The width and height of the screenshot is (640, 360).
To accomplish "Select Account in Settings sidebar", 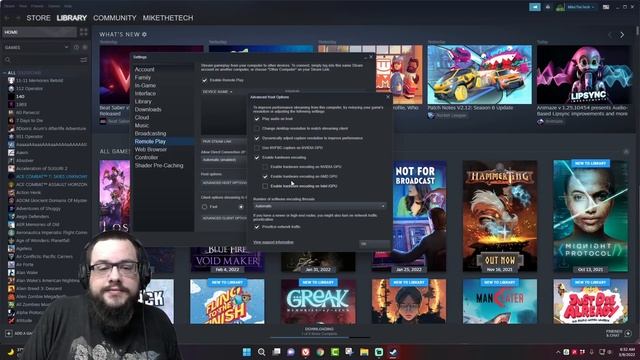I will tap(144, 70).
